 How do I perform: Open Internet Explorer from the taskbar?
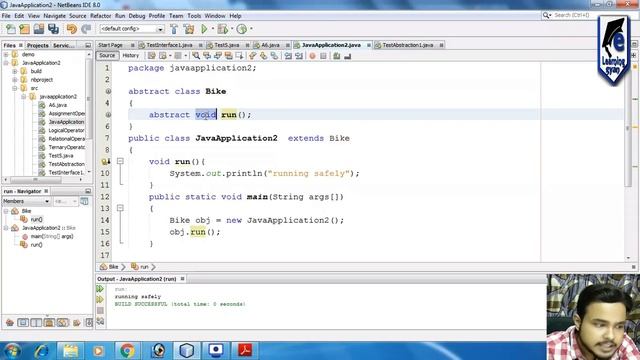tap(41, 351)
